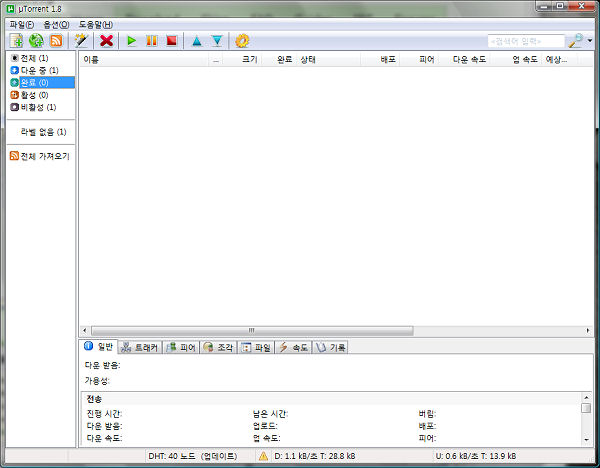Click the red Stop torrent icon
Image resolution: width=600 pixels, height=468 pixels.
pyautogui.click(x=172, y=41)
